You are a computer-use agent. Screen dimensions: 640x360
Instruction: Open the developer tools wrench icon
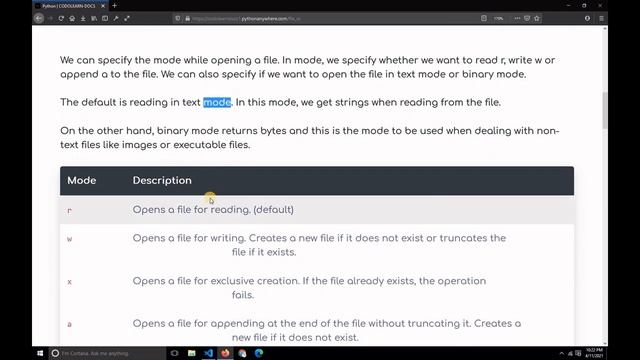(x=116, y=18)
